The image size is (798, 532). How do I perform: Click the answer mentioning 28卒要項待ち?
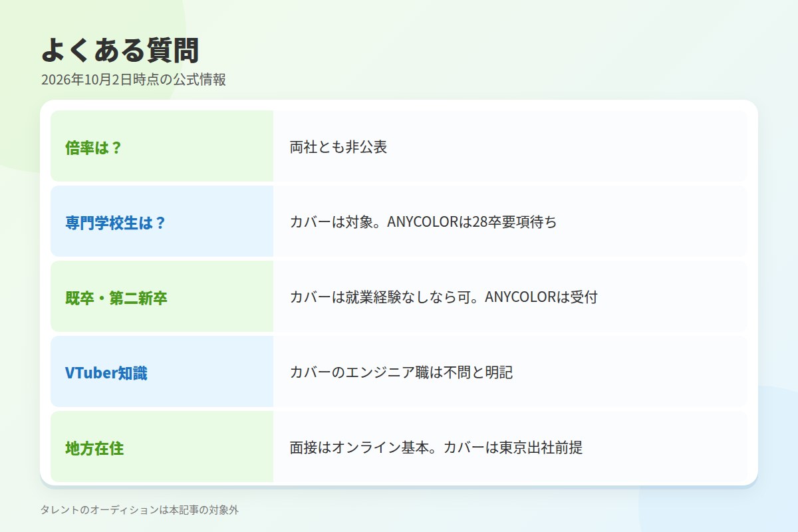point(423,222)
